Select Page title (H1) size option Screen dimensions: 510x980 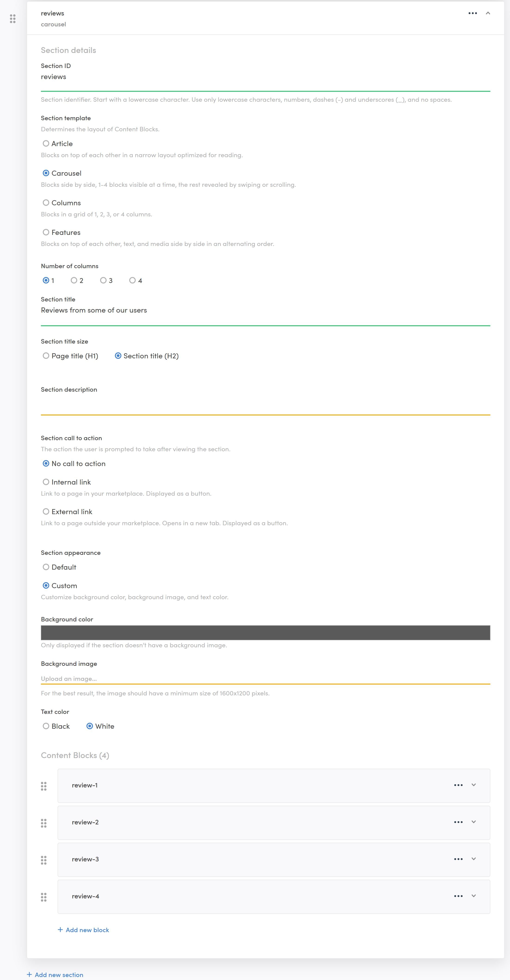coord(46,356)
